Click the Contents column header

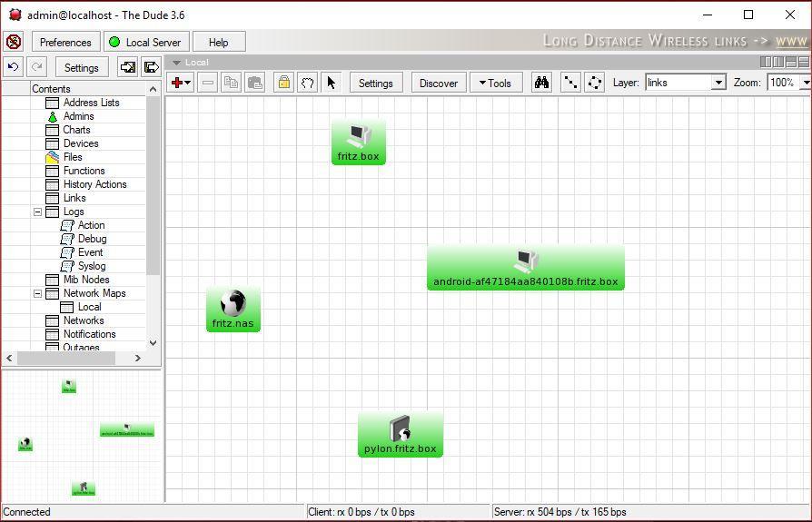click(88, 89)
